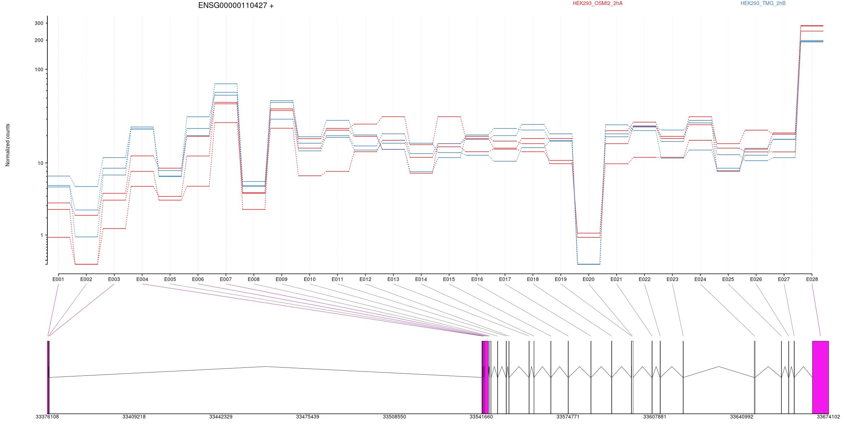Select exon label E024
868x434 pixels.
(x=700, y=279)
